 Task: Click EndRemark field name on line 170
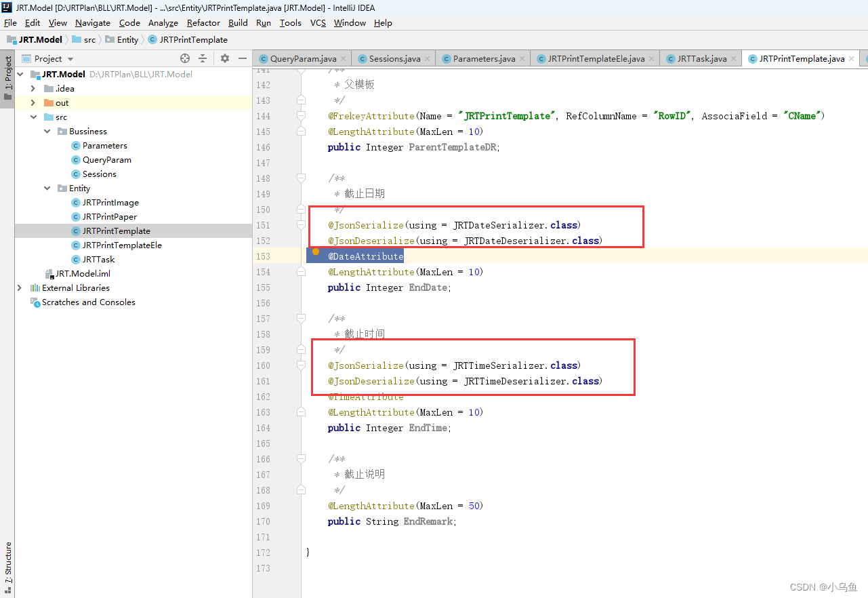click(429, 521)
